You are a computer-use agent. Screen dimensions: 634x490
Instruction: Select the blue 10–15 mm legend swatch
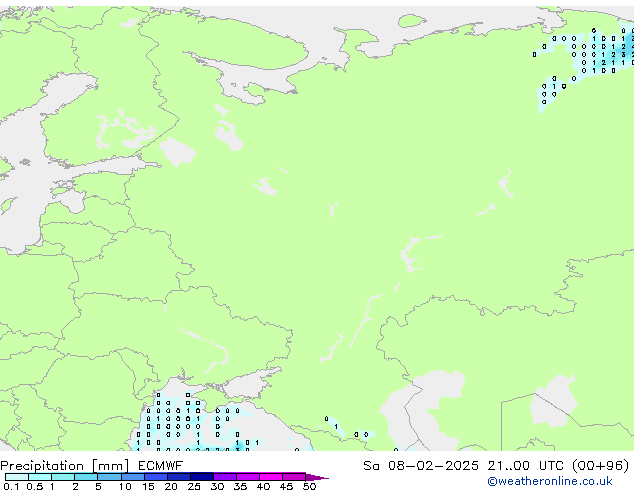pyautogui.click(x=133, y=477)
